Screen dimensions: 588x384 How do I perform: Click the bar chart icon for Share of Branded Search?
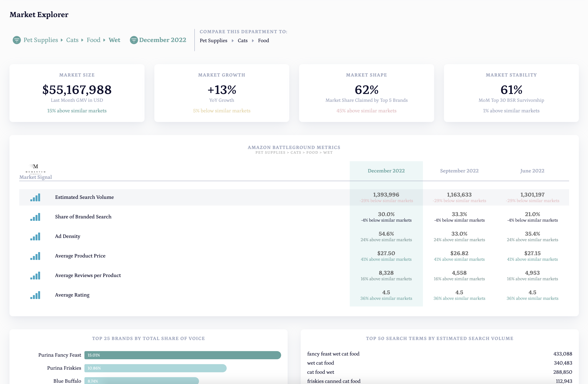35,217
